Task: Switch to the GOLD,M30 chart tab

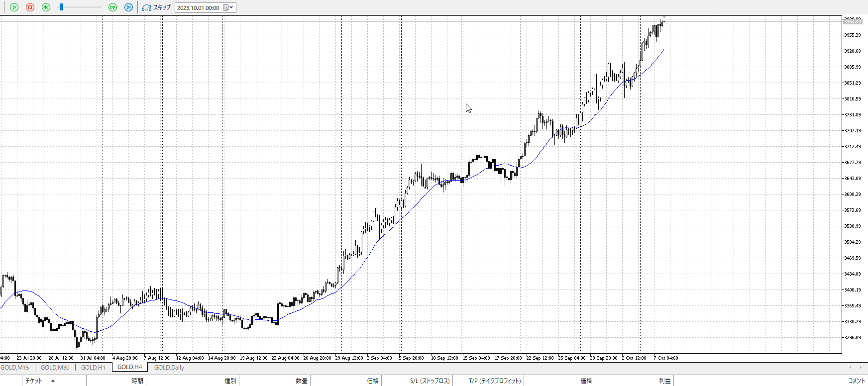Action: (55, 368)
